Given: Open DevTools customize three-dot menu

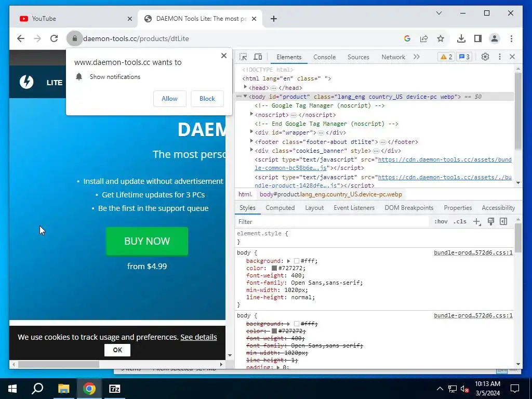Looking at the screenshot, I should coord(499,57).
